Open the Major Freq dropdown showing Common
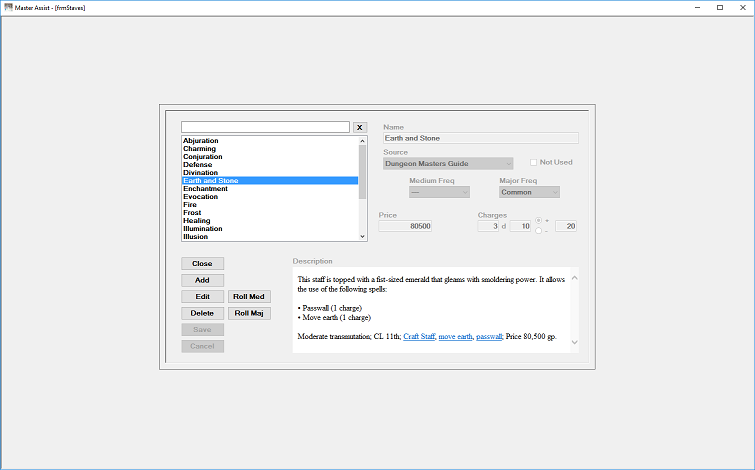Viewport: 755px width, 470px height. (529, 192)
